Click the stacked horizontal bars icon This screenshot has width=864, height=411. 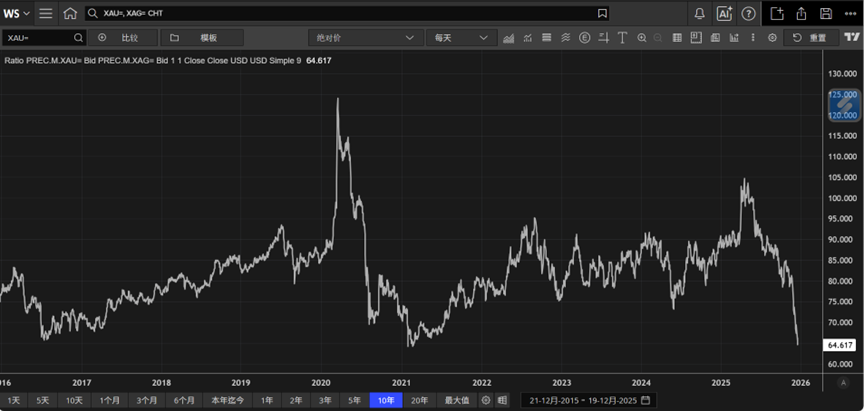pyautogui.click(x=547, y=38)
